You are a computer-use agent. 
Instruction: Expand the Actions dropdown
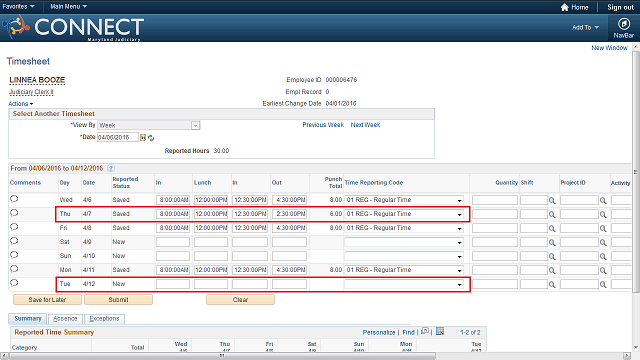[21, 104]
